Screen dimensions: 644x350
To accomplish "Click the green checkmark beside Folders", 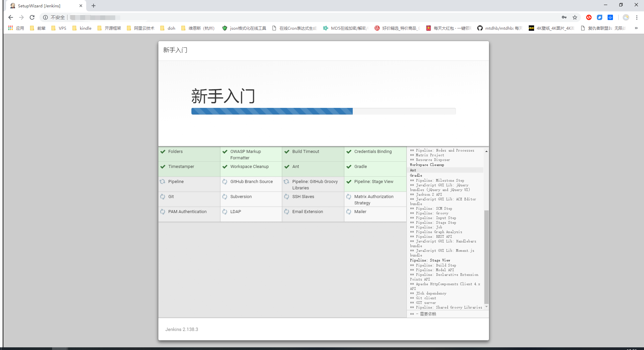I will click(x=163, y=151).
